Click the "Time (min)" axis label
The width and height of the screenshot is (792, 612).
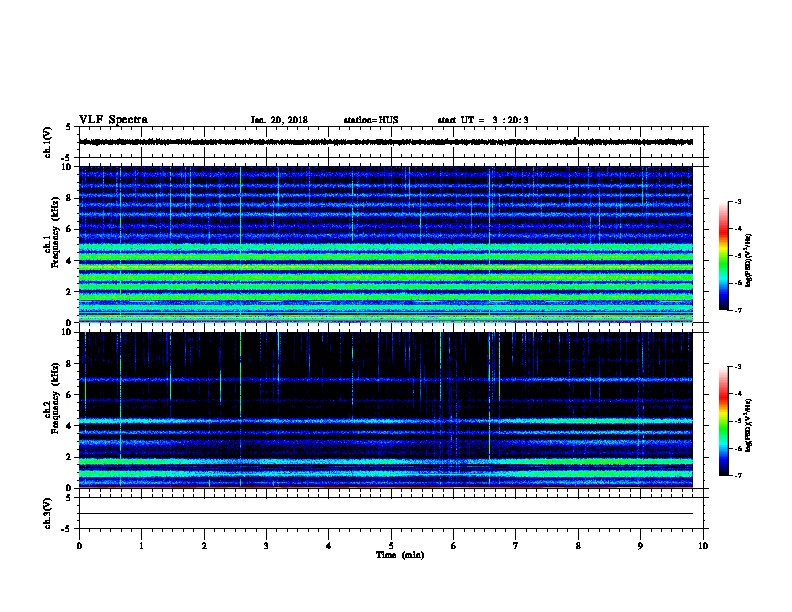pyautogui.click(x=400, y=555)
